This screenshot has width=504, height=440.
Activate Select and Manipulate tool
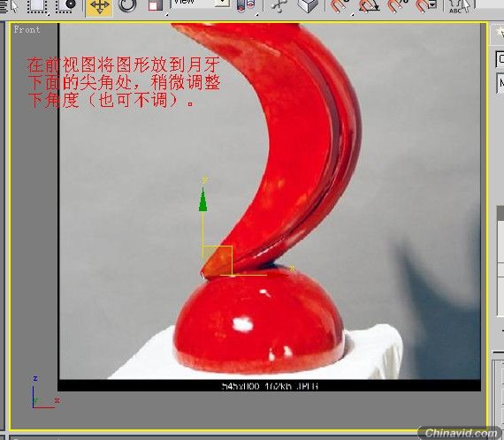point(278,5)
